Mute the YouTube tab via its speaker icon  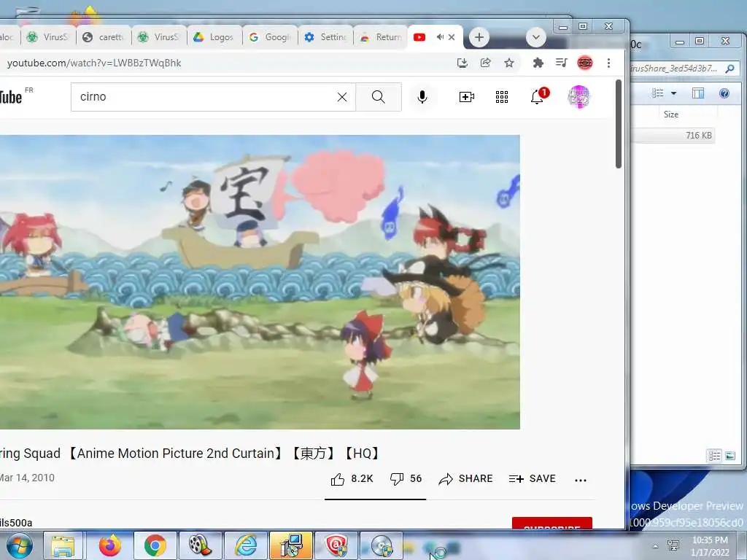click(x=440, y=37)
